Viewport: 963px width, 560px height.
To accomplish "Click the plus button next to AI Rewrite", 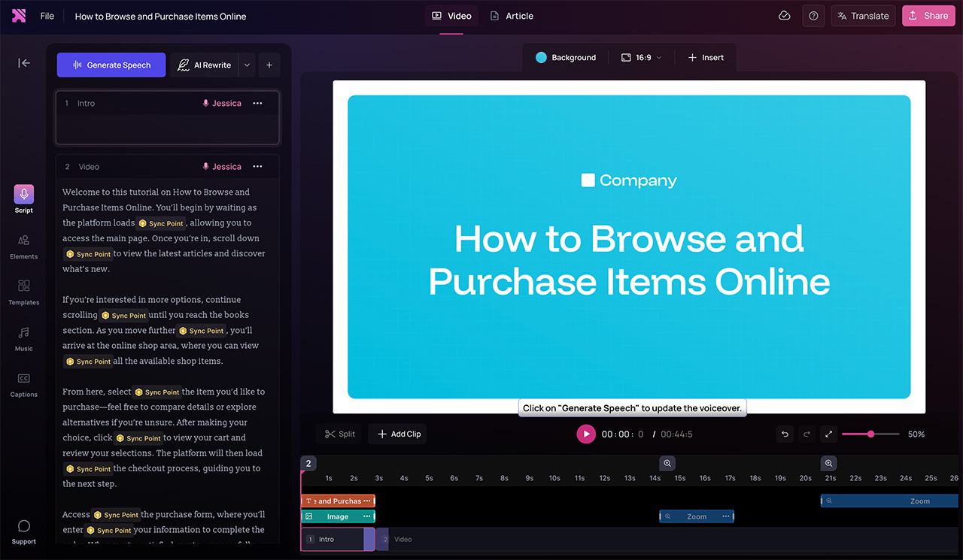I will [x=269, y=65].
